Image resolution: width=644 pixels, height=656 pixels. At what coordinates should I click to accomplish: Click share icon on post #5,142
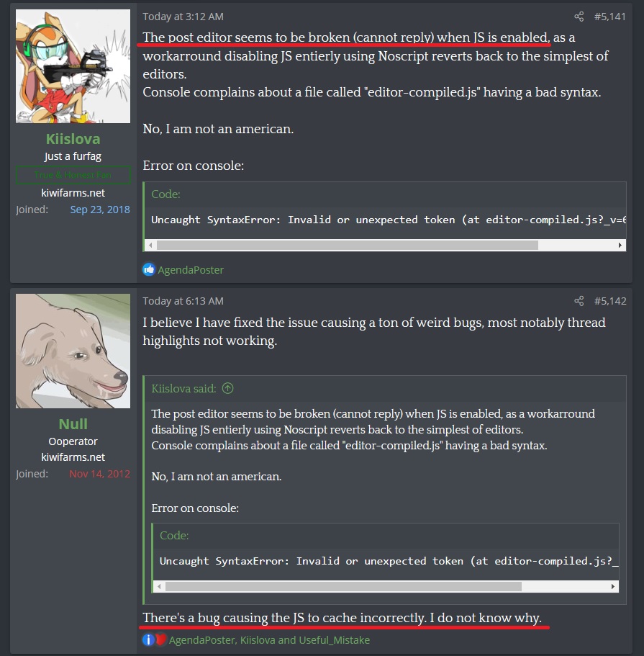pyautogui.click(x=579, y=301)
